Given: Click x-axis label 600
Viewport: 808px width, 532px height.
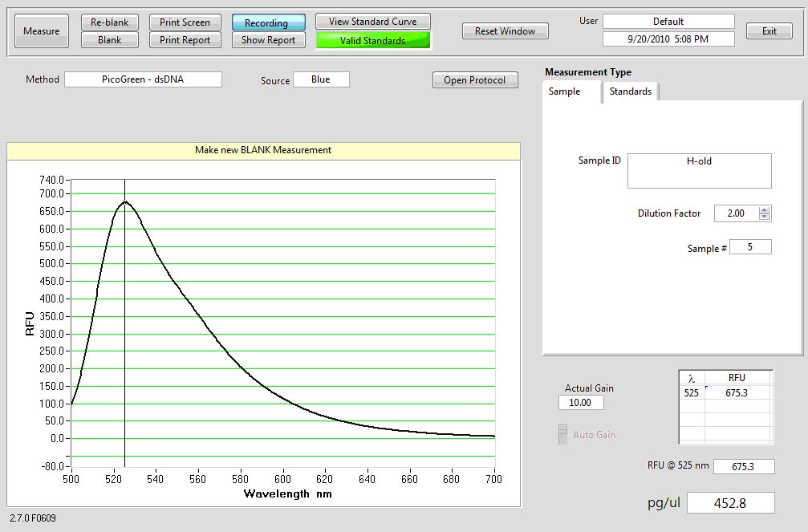Looking at the screenshot, I should click(282, 479).
